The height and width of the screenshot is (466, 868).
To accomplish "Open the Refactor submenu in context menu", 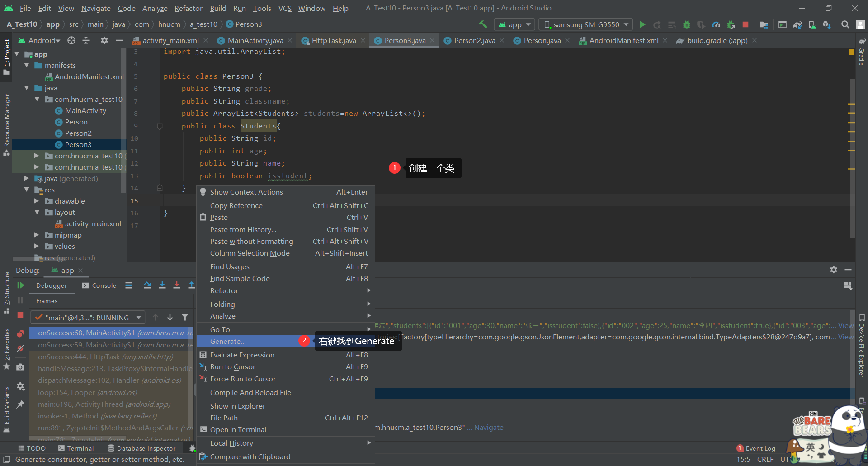I will [286, 290].
